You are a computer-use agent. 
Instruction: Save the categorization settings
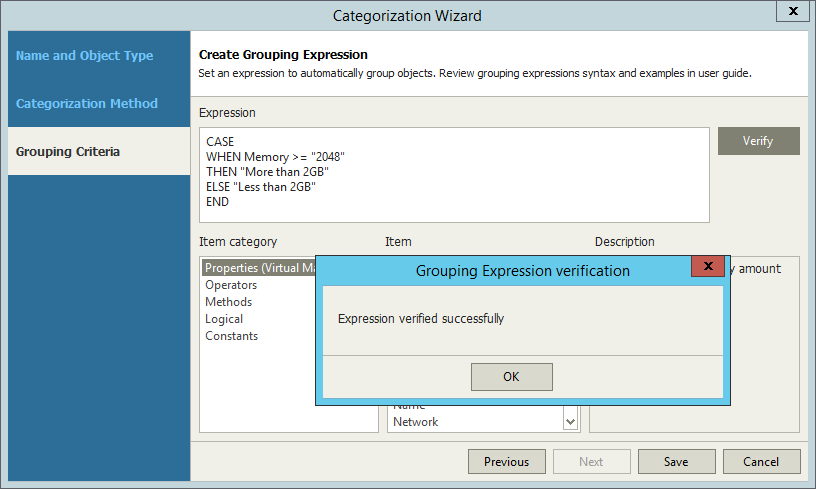676,461
